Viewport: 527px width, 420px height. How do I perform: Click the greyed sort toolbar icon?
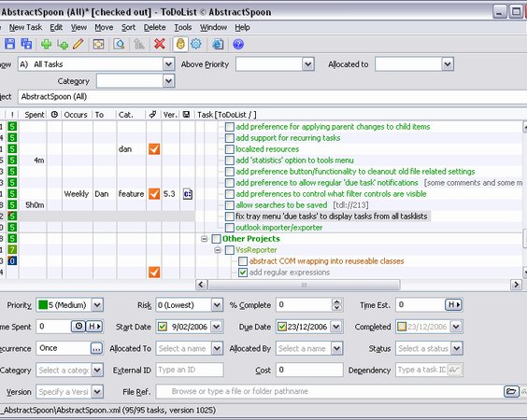click(x=139, y=44)
